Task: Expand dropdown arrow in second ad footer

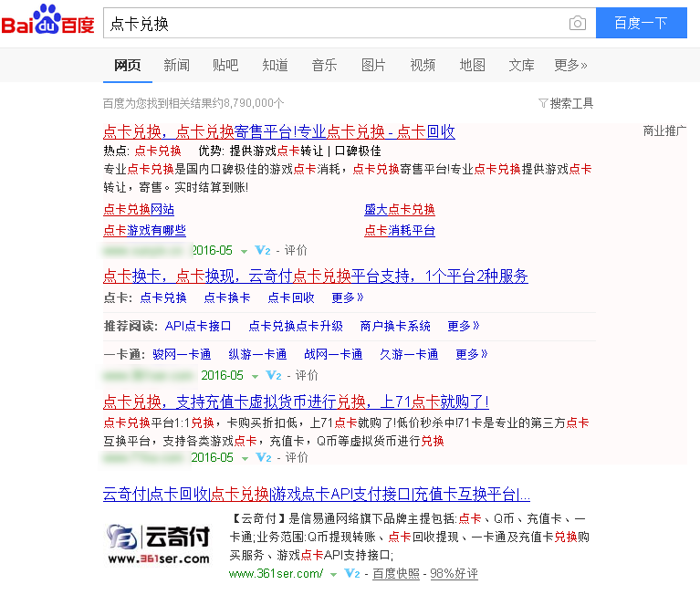Action: pos(255,377)
